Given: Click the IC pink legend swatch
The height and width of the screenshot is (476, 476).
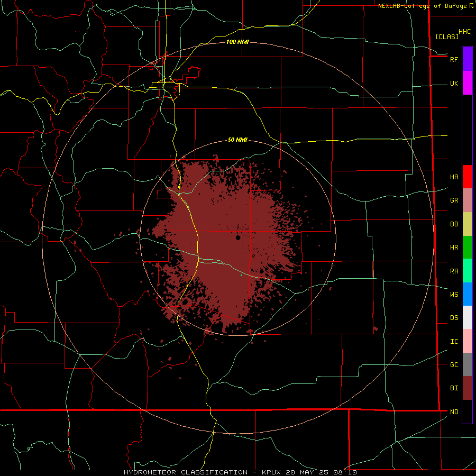Looking at the screenshot, I should 467,341.
